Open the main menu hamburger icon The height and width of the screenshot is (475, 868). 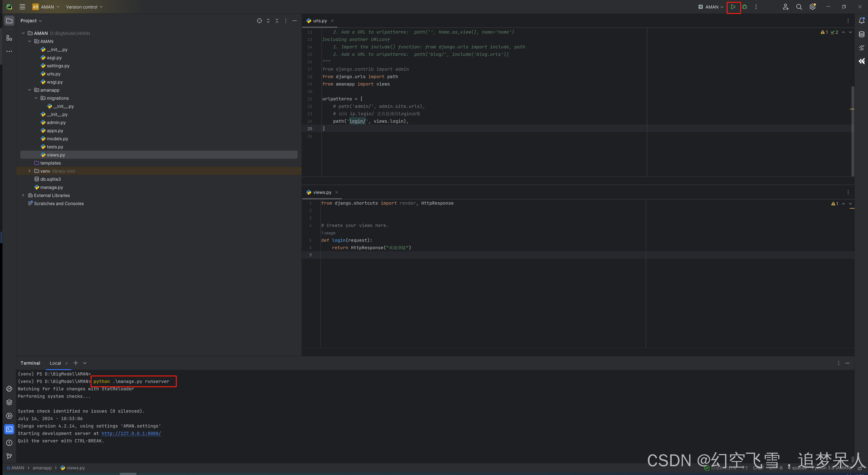22,6
